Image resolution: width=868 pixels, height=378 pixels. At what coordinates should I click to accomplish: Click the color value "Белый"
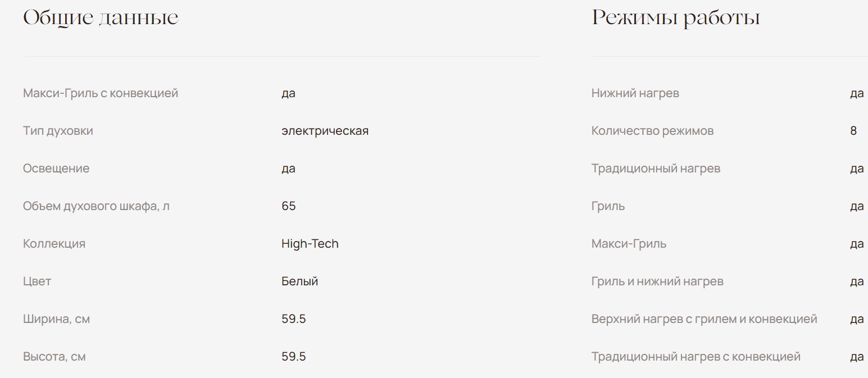pos(299,281)
